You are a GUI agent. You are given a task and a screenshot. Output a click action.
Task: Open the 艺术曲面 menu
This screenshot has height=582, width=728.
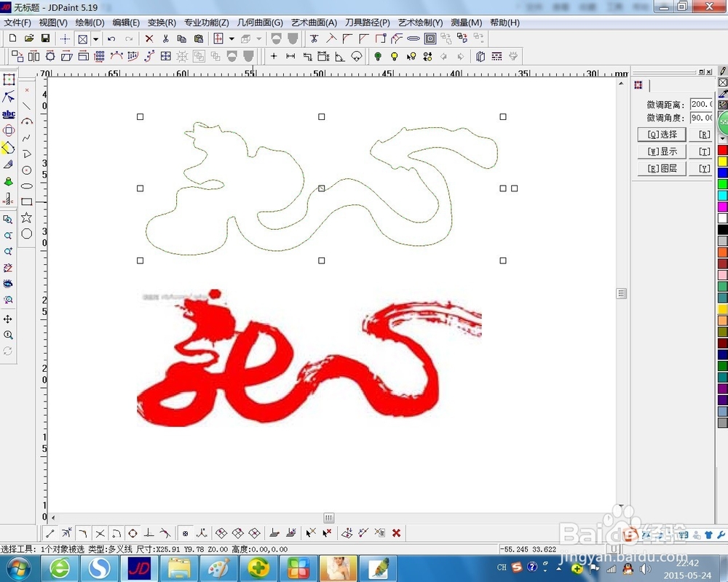click(x=311, y=23)
